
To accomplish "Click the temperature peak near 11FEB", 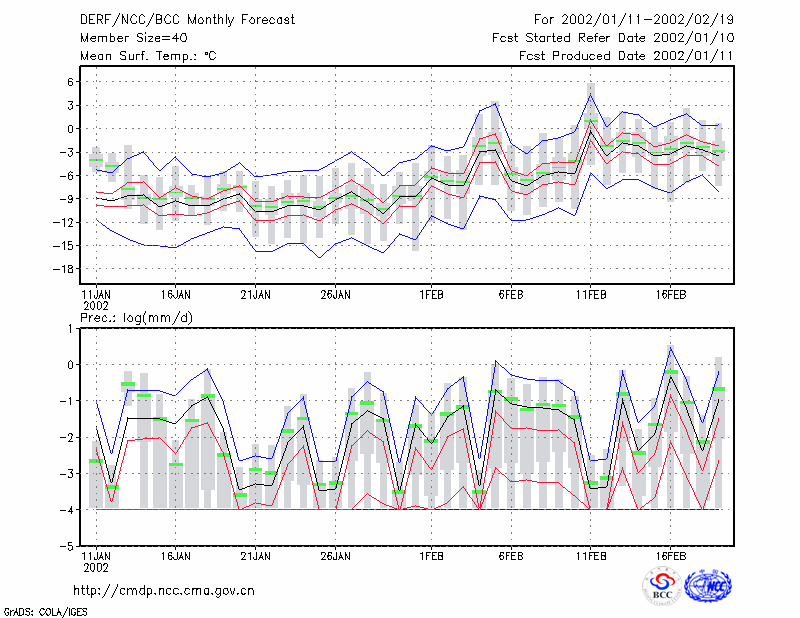I will 591,94.
